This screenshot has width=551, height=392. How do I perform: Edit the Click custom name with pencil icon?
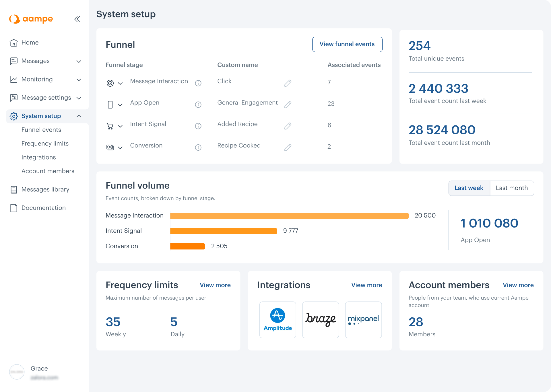pyautogui.click(x=288, y=83)
